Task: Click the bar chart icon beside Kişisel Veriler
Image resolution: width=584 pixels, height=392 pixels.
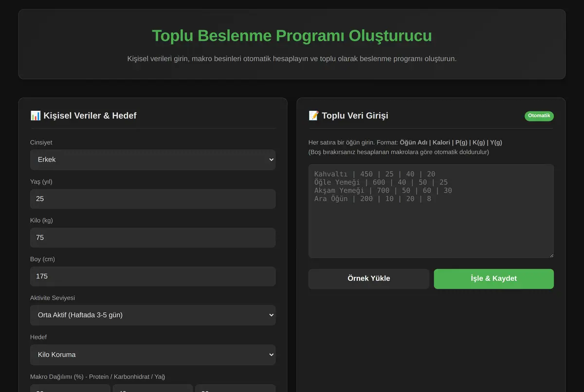Action: (36, 115)
